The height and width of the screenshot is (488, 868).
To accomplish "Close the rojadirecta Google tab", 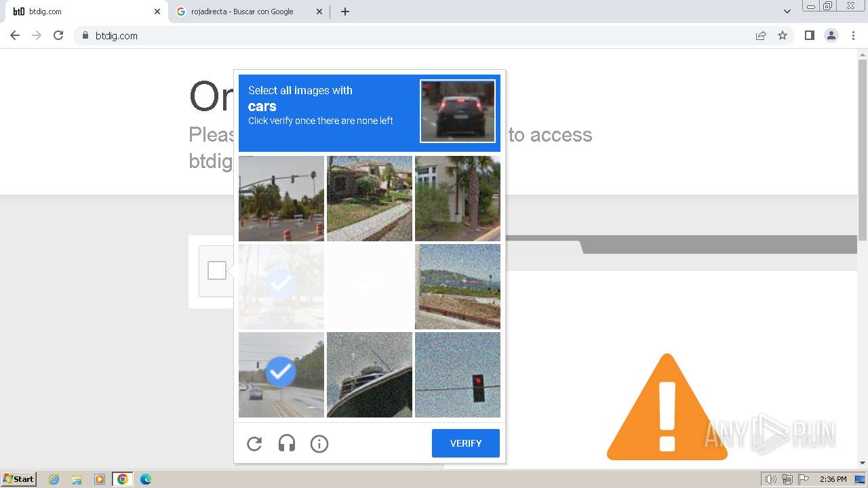I will coord(319,12).
